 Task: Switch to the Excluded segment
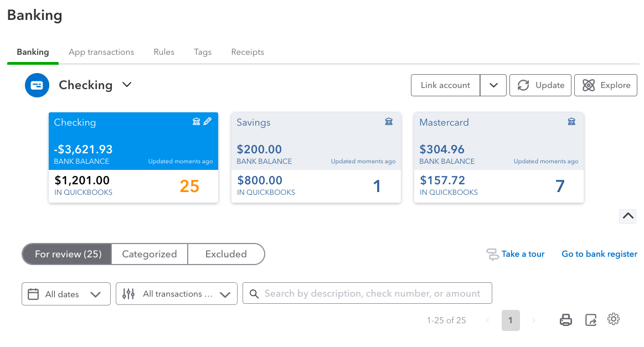click(226, 254)
